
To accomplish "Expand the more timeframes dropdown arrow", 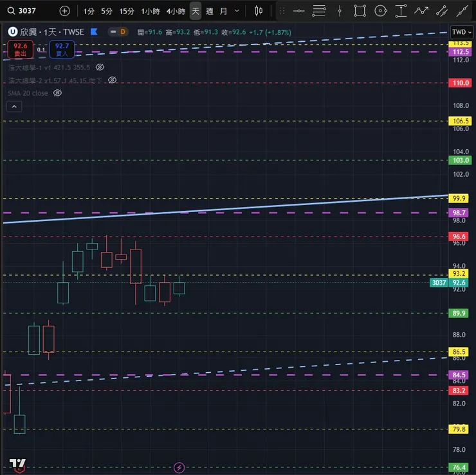I will point(237,11).
